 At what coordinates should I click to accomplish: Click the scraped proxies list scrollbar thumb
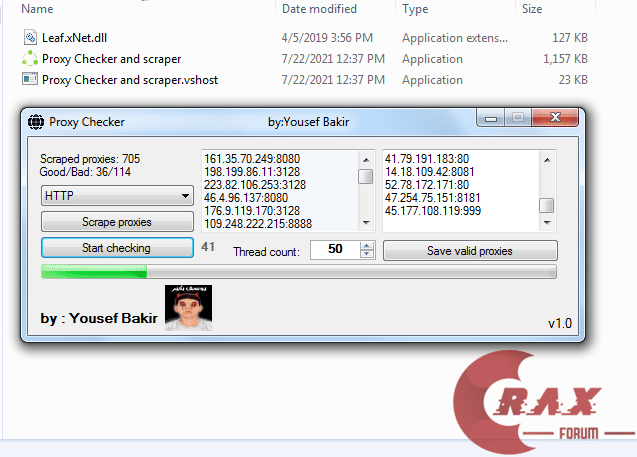[366, 176]
